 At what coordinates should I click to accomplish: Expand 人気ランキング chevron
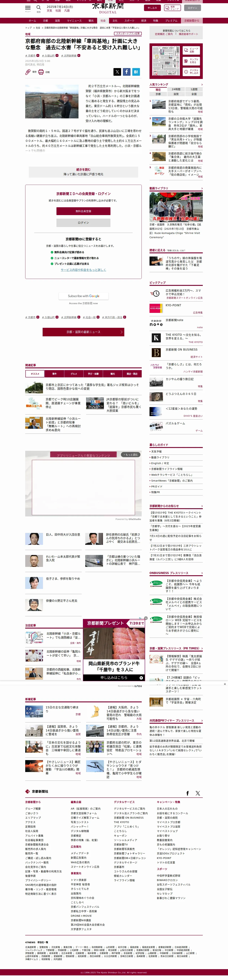coord(202,84)
